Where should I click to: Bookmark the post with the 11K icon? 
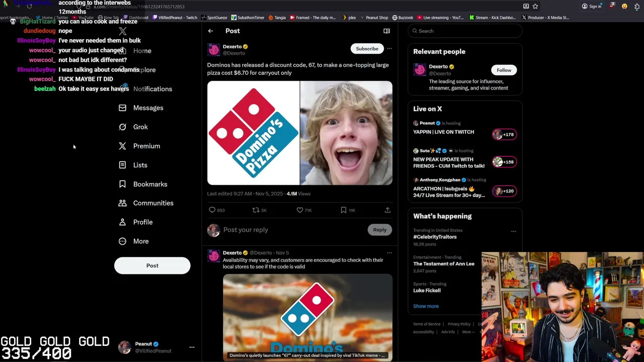(x=344, y=210)
